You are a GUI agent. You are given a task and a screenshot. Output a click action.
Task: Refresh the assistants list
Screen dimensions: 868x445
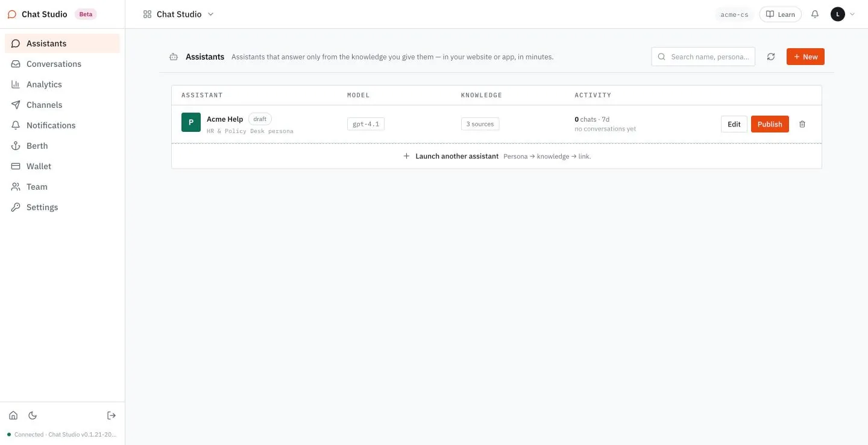(771, 57)
